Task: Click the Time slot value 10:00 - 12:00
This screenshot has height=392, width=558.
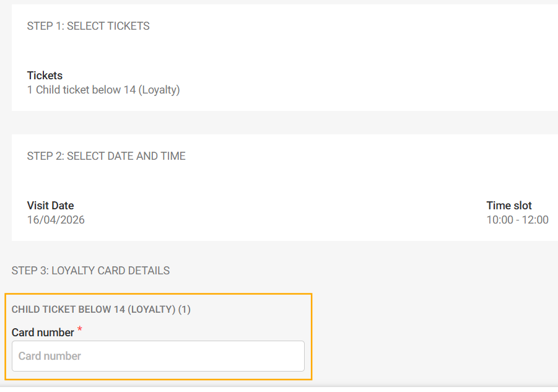Action: [x=517, y=219]
